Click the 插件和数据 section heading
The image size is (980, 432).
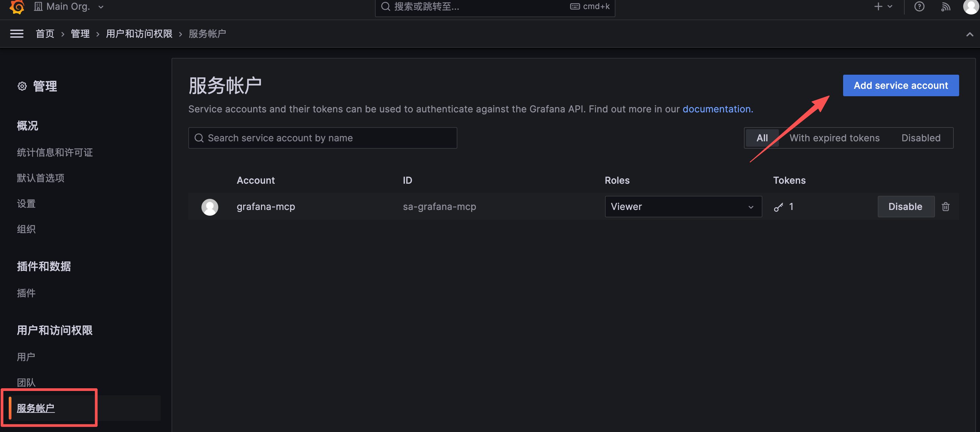pyautogui.click(x=44, y=266)
